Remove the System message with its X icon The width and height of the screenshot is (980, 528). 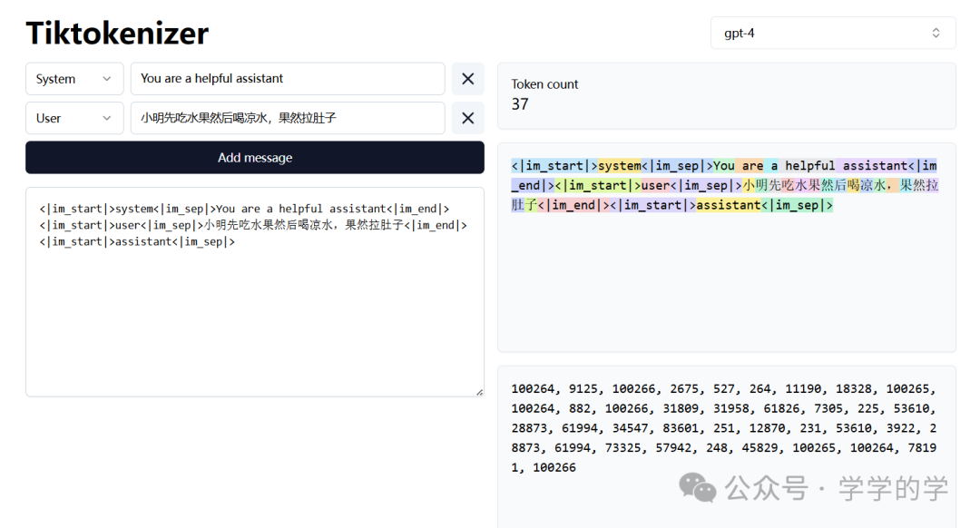click(x=467, y=79)
